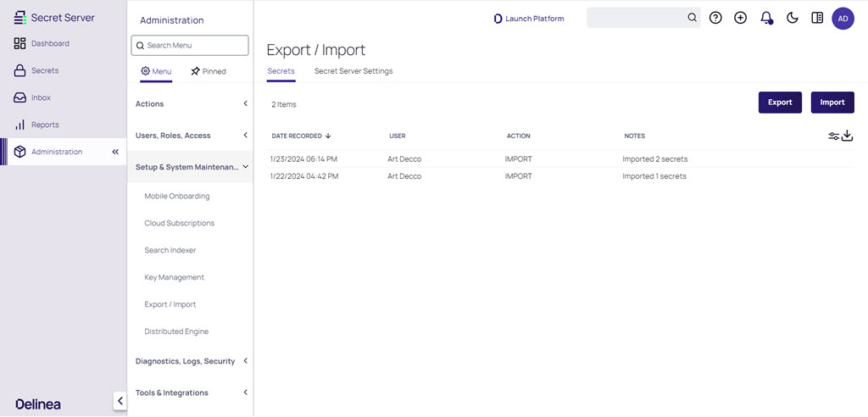Open Cloud Subscriptions menu item
Image resolution: width=868 pixels, height=417 pixels.
point(180,223)
